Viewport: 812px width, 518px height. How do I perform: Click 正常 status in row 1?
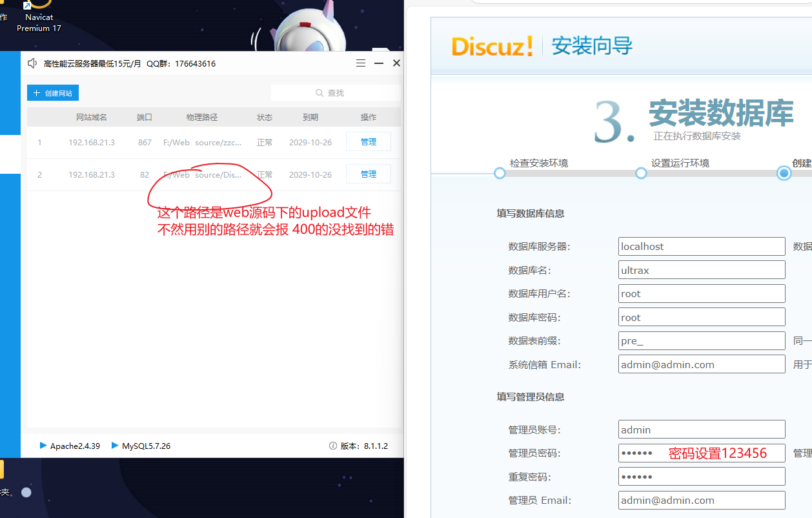(265, 143)
